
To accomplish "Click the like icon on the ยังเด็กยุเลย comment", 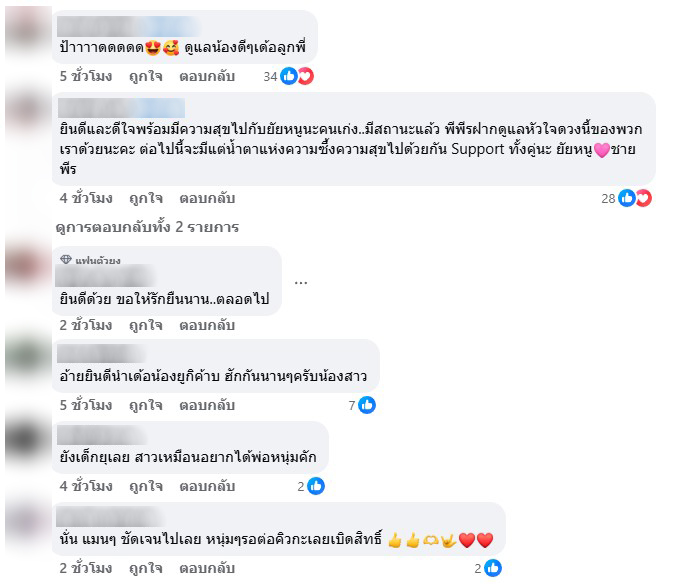I will pos(316,486).
